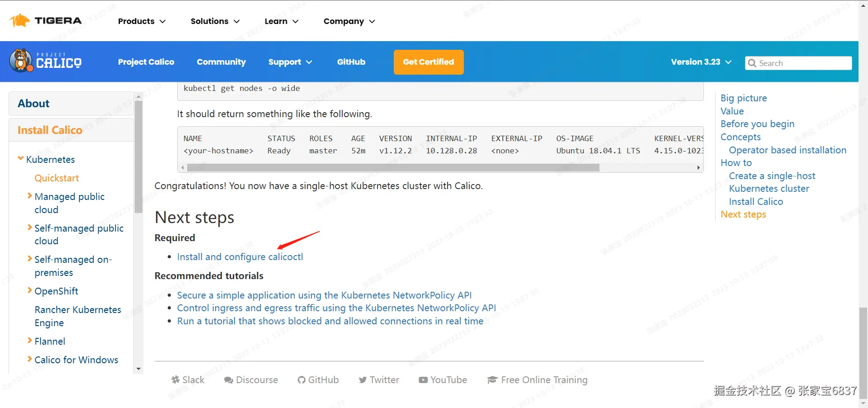The image size is (868, 408).
Task: Click the code block scroll right arrow
Action: coord(698,168)
